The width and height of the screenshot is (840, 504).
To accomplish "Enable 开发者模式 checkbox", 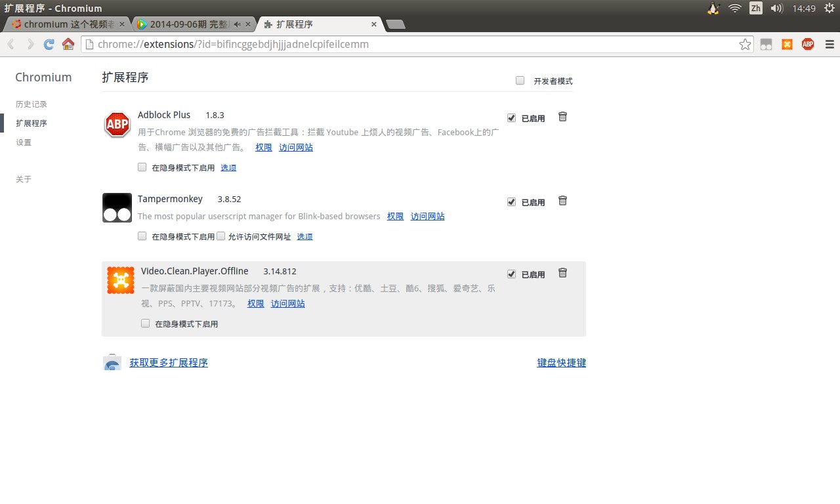I will tap(520, 80).
